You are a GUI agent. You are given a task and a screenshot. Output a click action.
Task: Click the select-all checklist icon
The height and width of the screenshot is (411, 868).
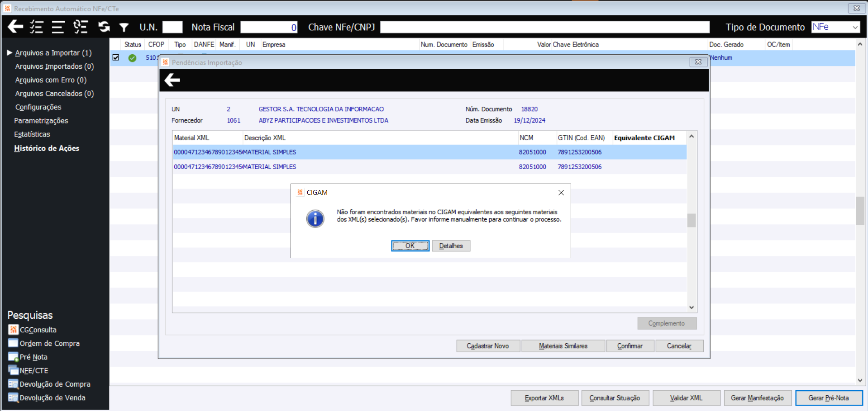tap(36, 27)
